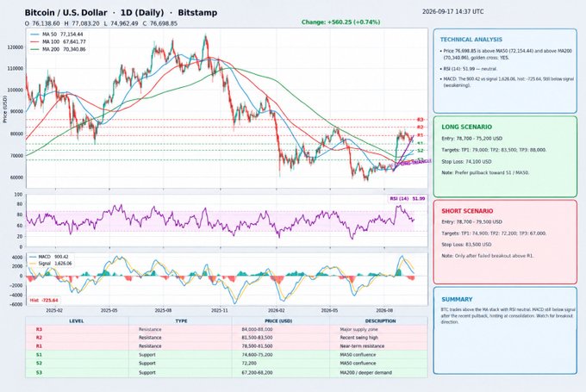Click the 2026-05 date axis label
The width and height of the screenshot is (586, 392).
330,310
